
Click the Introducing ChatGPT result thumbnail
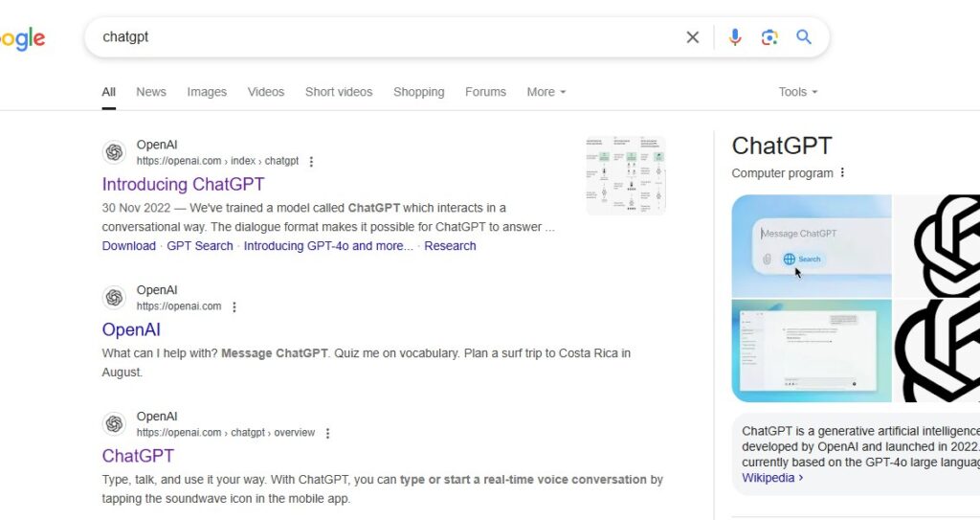(x=626, y=175)
